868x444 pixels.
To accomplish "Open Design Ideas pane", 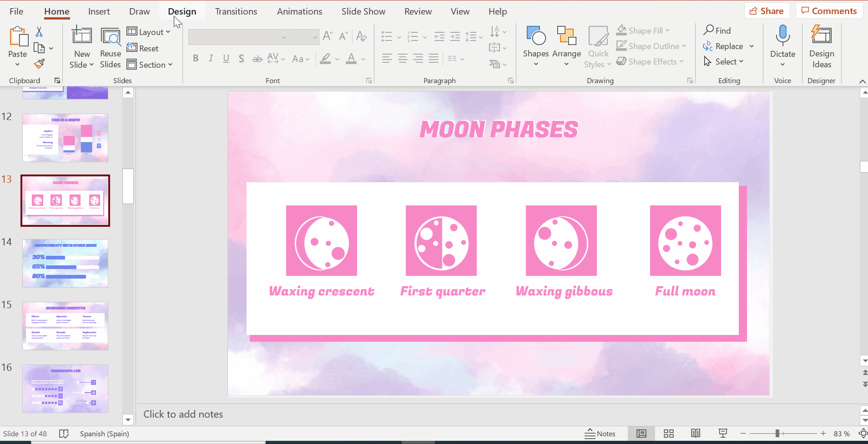I will click(x=821, y=45).
